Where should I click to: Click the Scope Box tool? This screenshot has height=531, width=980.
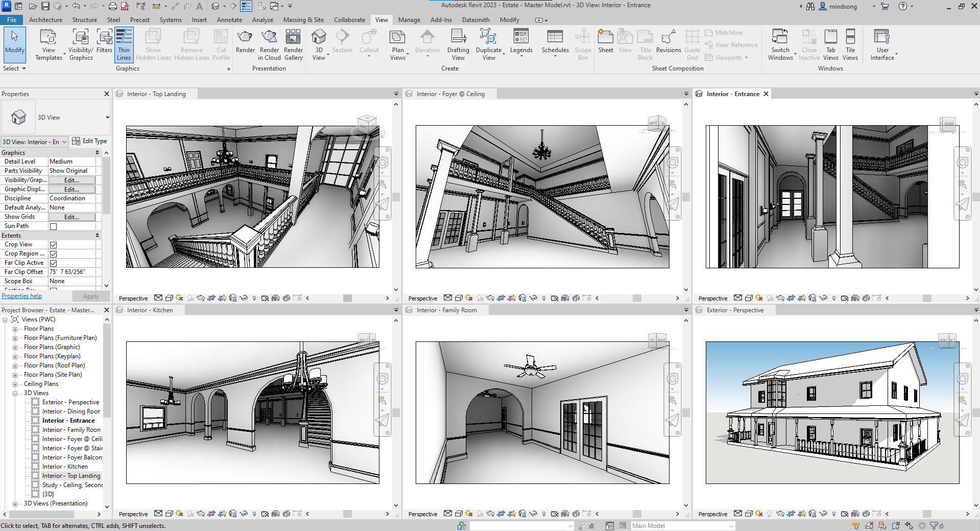tap(582, 44)
